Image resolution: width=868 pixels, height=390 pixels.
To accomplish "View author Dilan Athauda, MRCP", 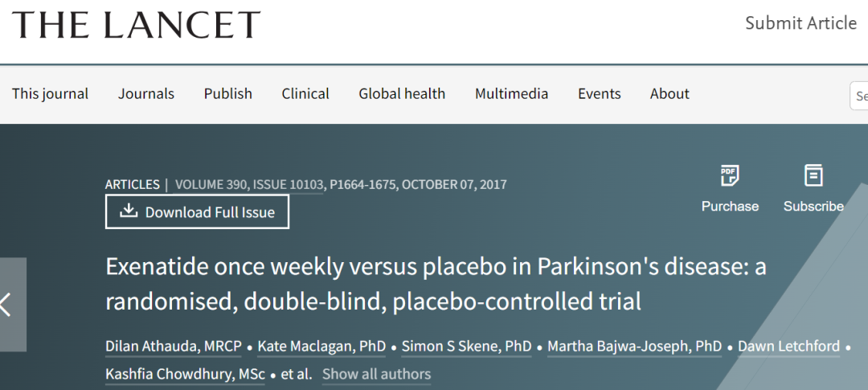I will (x=174, y=347).
